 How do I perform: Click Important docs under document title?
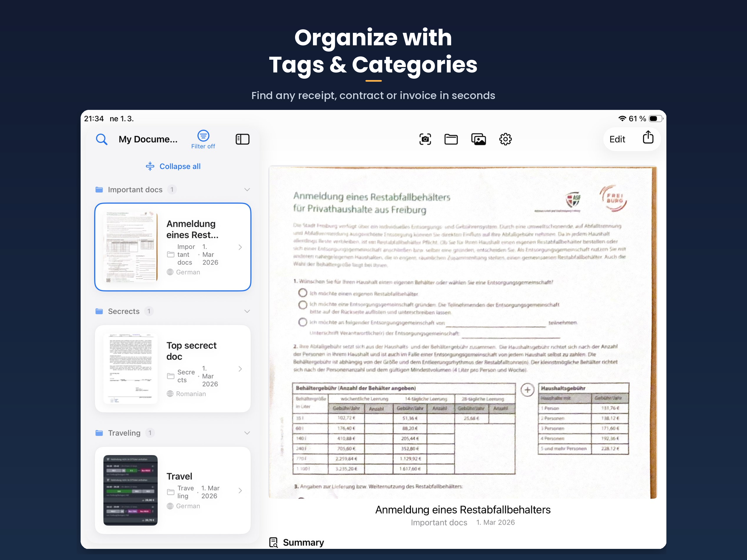(439, 522)
